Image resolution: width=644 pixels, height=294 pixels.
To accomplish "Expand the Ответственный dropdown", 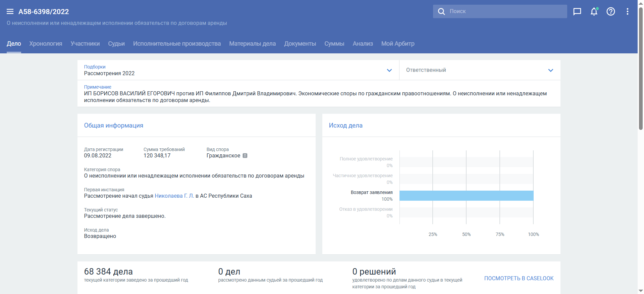I will point(550,70).
